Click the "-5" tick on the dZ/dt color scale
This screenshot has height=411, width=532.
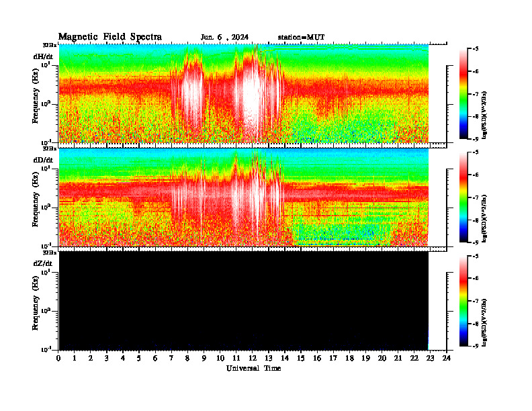[x=476, y=256]
